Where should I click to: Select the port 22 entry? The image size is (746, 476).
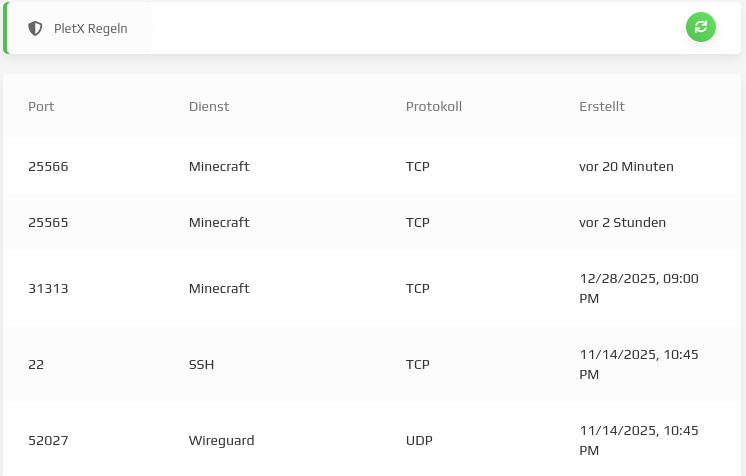pyautogui.click(x=36, y=364)
